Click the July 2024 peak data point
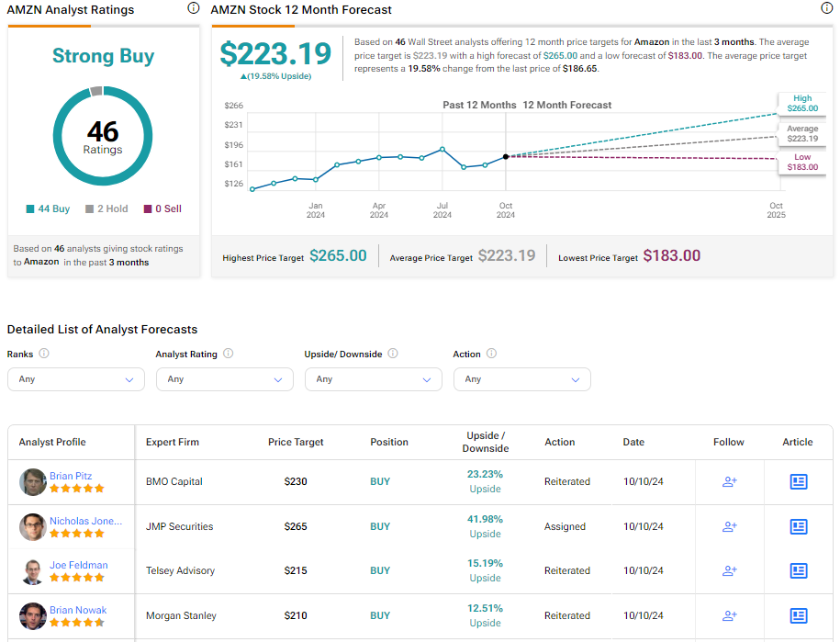 tap(442, 149)
